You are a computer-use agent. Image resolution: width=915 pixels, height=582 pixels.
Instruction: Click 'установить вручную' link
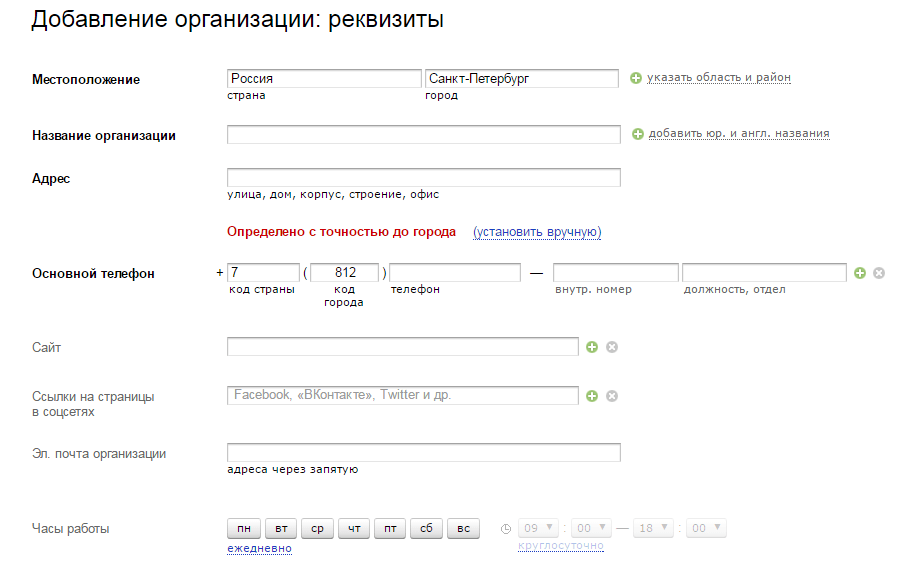point(537,232)
